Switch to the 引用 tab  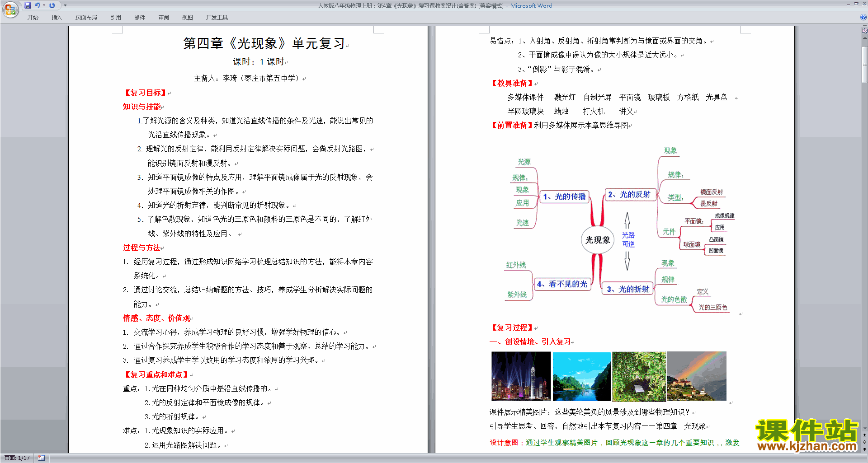click(x=115, y=18)
